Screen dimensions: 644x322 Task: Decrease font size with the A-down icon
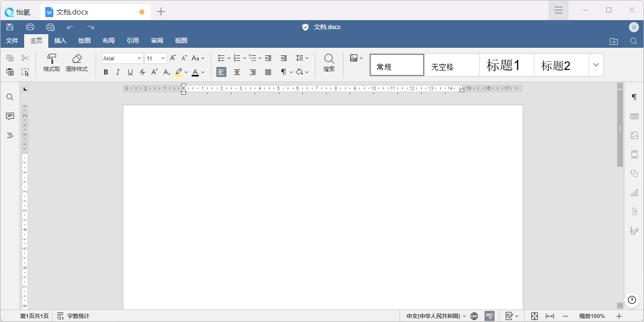184,58
